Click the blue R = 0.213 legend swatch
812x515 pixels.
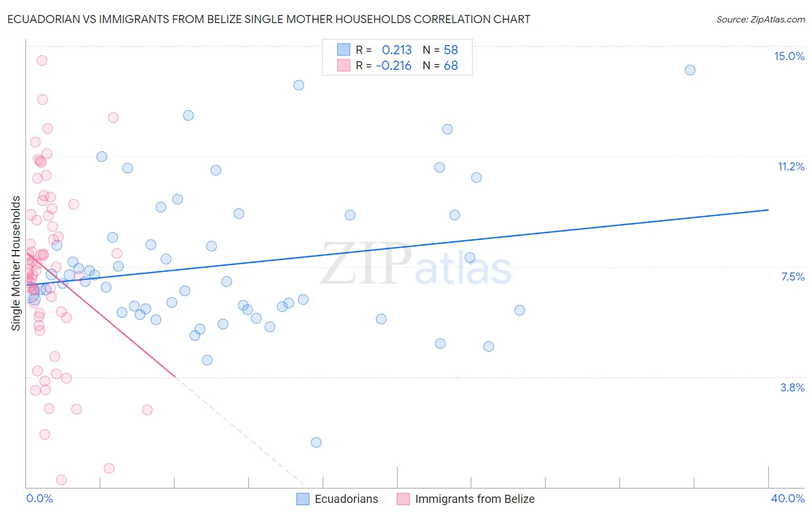tap(344, 50)
